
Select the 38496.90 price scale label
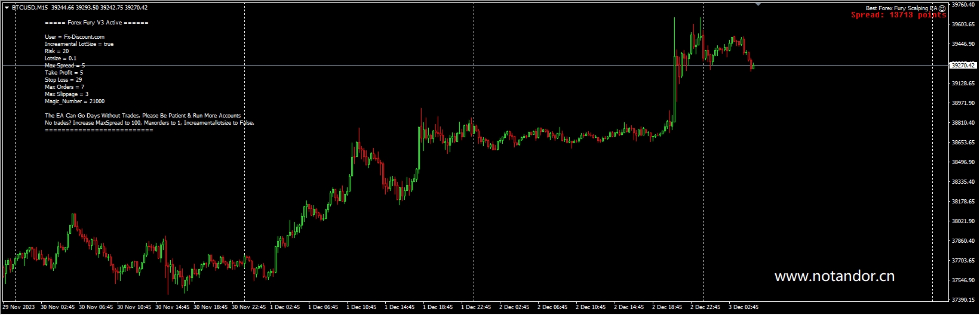pyautogui.click(x=963, y=162)
